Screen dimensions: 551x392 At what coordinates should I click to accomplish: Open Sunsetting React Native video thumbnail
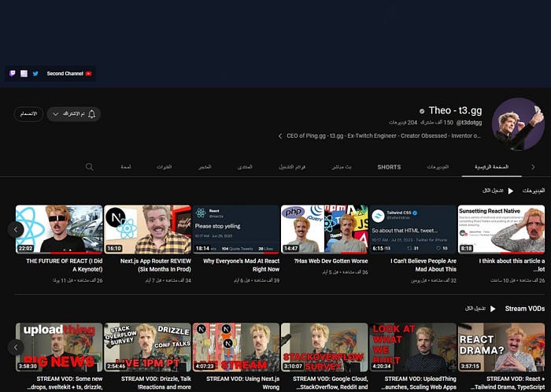coord(501,229)
